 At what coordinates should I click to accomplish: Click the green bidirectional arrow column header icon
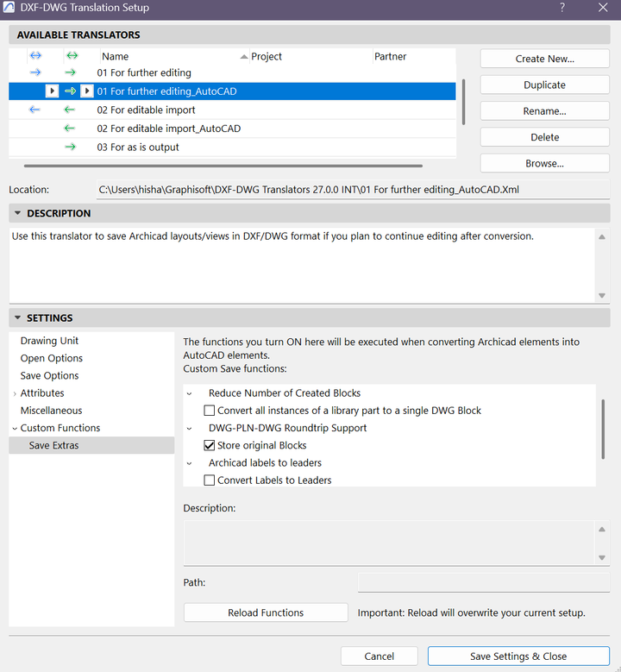click(x=71, y=56)
